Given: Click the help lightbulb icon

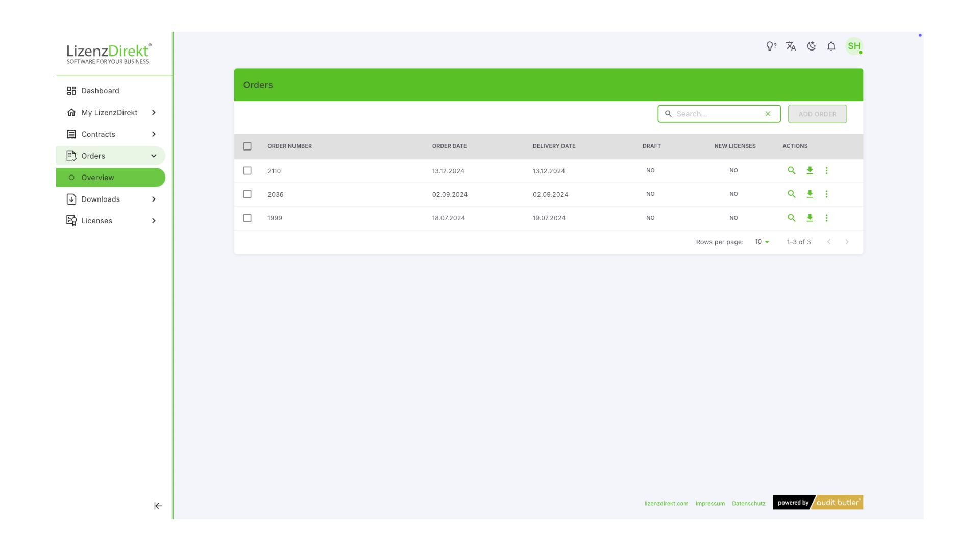Looking at the screenshot, I should point(771,46).
